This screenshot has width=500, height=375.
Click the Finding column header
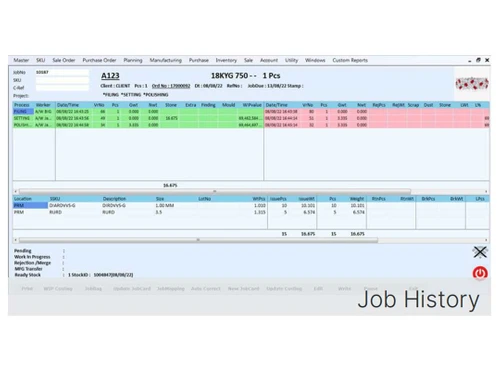pos(208,105)
